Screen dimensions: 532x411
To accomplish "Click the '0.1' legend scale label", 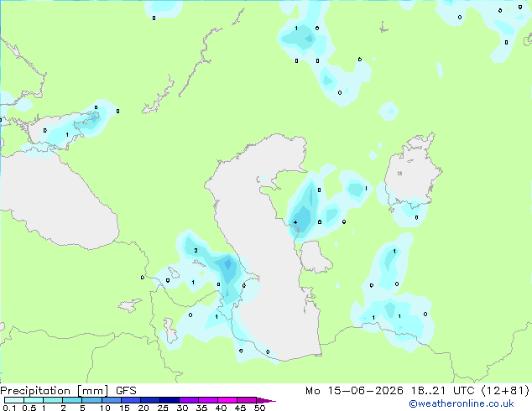I will click(x=9, y=408).
